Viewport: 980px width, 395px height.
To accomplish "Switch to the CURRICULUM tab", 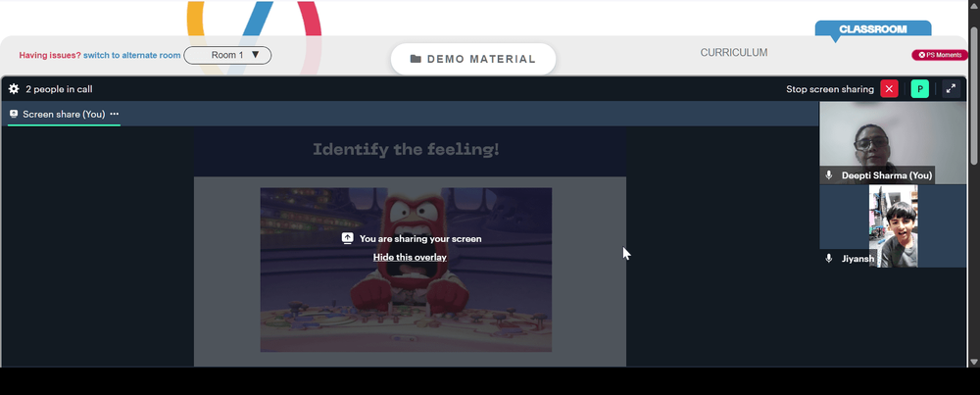I will coord(734,53).
